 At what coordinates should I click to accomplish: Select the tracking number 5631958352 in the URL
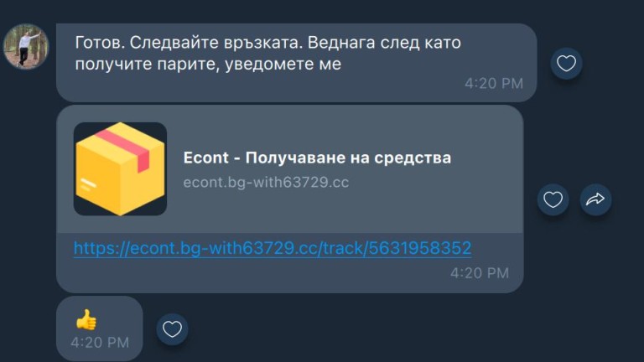[419, 248]
